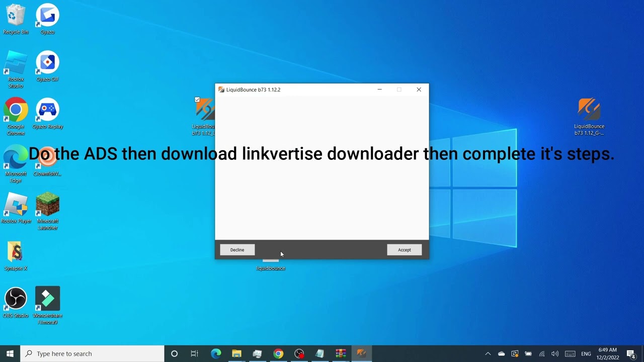Open Microsoft Edge from the taskbar
Image resolution: width=644 pixels, height=362 pixels.
216,353
